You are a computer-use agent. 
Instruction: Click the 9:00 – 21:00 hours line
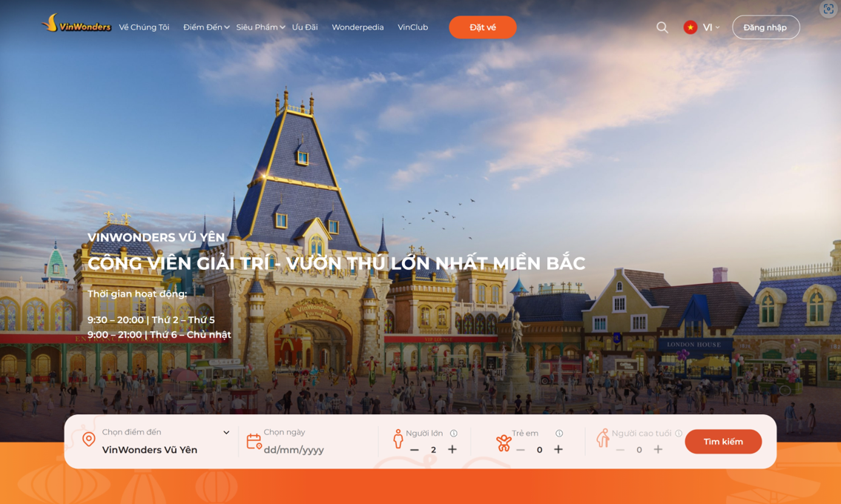coord(159,335)
